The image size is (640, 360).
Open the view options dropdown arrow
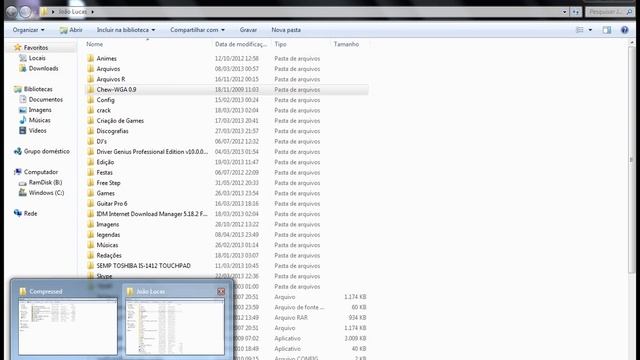coord(590,30)
